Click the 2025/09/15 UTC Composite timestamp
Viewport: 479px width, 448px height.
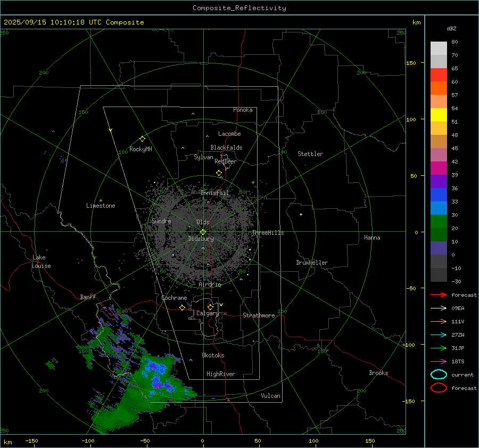(x=73, y=22)
